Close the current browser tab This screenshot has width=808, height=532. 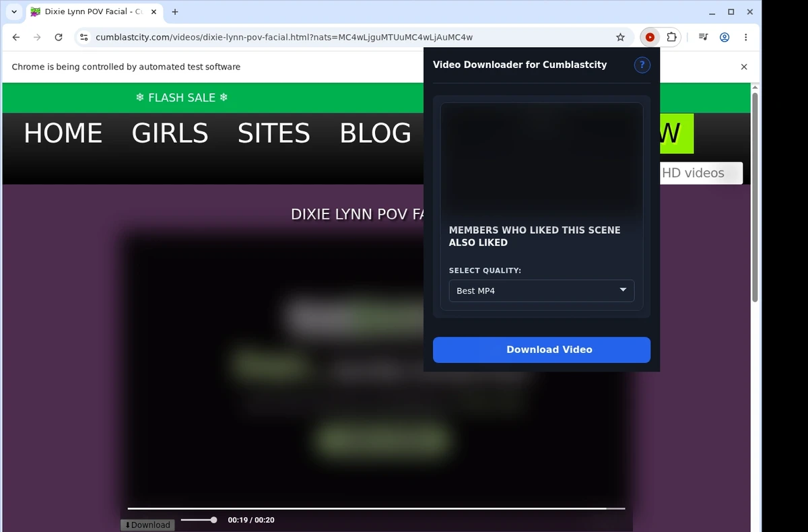point(154,11)
